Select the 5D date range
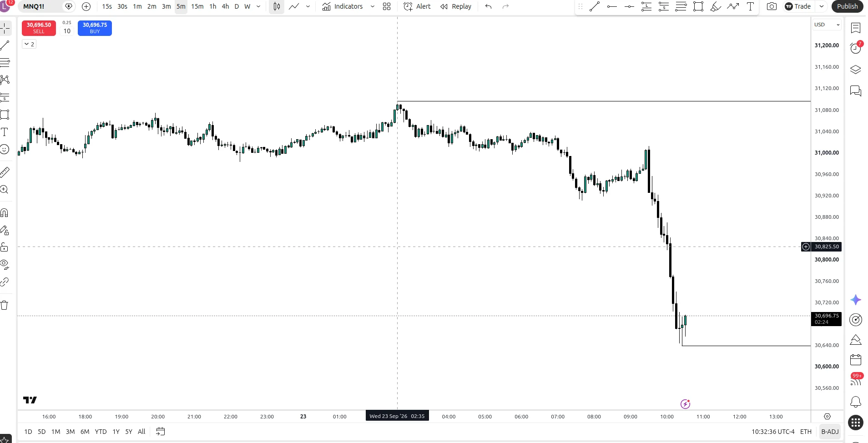 (x=41, y=432)
